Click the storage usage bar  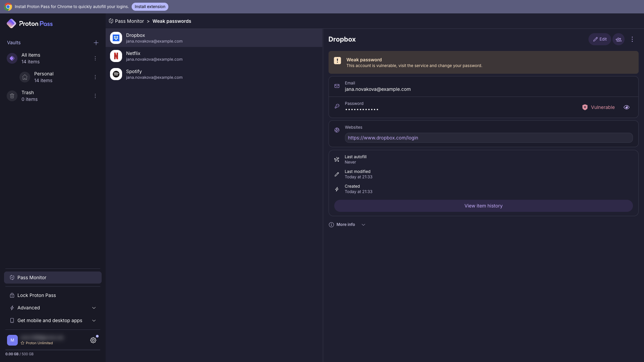point(53,350)
